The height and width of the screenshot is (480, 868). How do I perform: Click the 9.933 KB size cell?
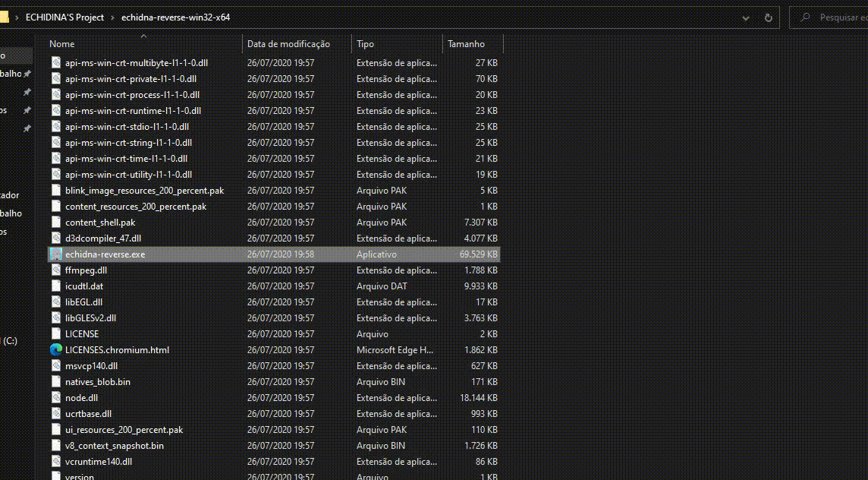pos(480,286)
